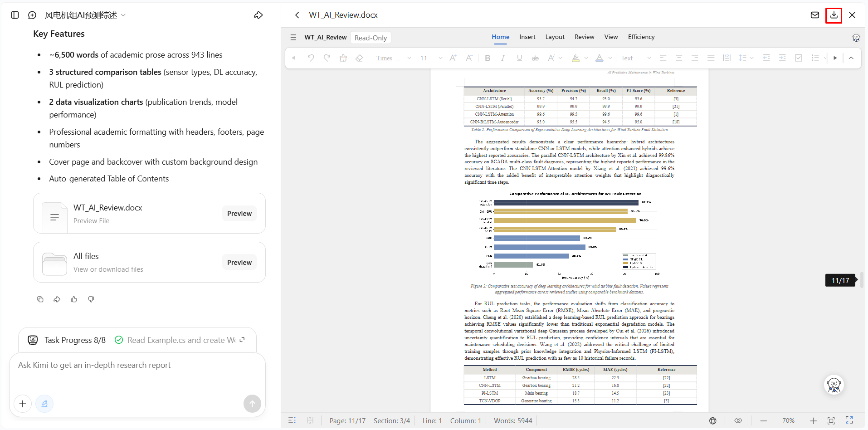Viewport: 868px width, 430px height.
Task: Toggle strikethrough formatting
Action: coord(536,58)
